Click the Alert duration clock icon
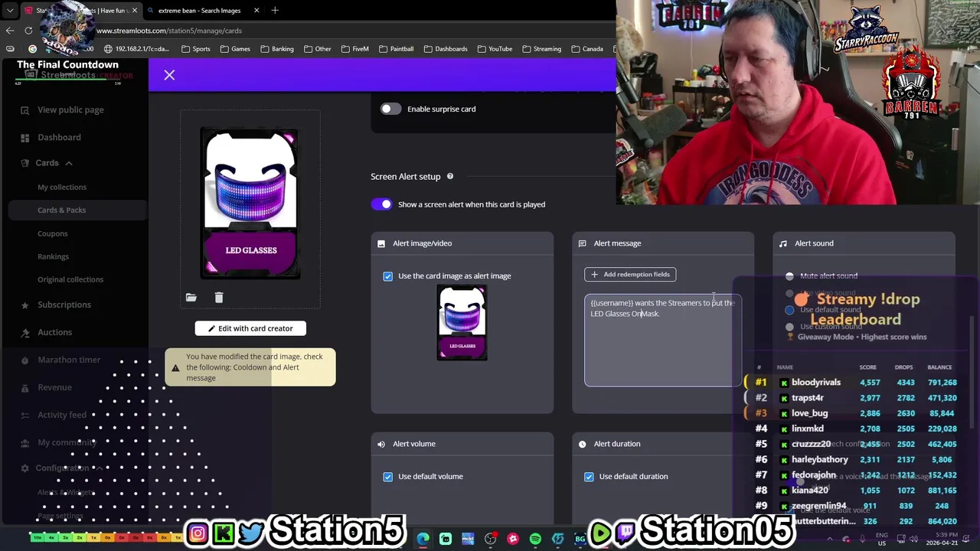The width and height of the screenshot is (980, 551). pyautogui.click(x=582, y=444)
